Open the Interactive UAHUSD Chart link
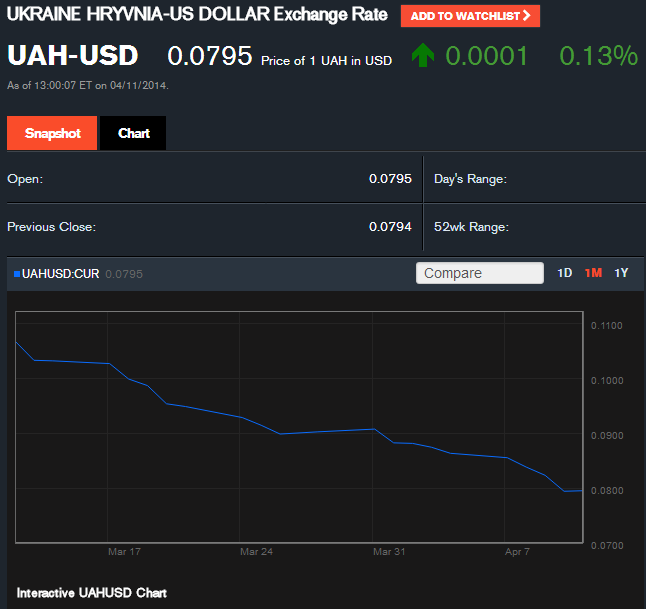Screen dimensions: 646x609 pos(91,593)
